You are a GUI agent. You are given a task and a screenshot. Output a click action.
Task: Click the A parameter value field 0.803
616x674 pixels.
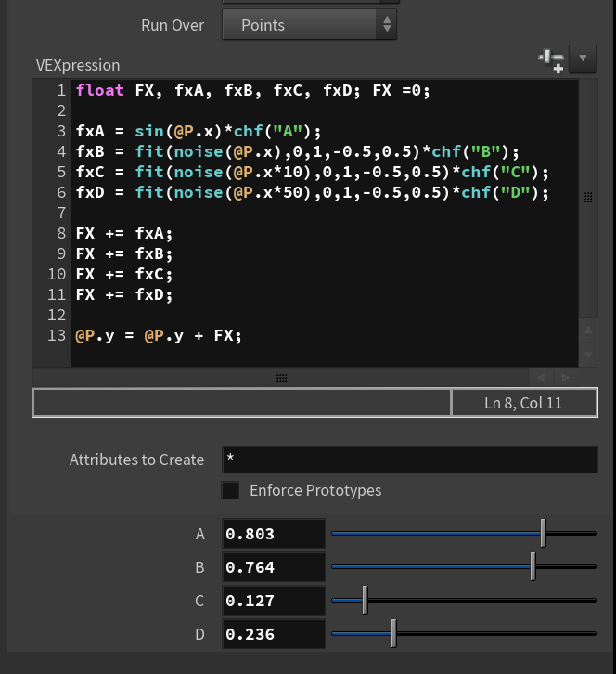274,534
